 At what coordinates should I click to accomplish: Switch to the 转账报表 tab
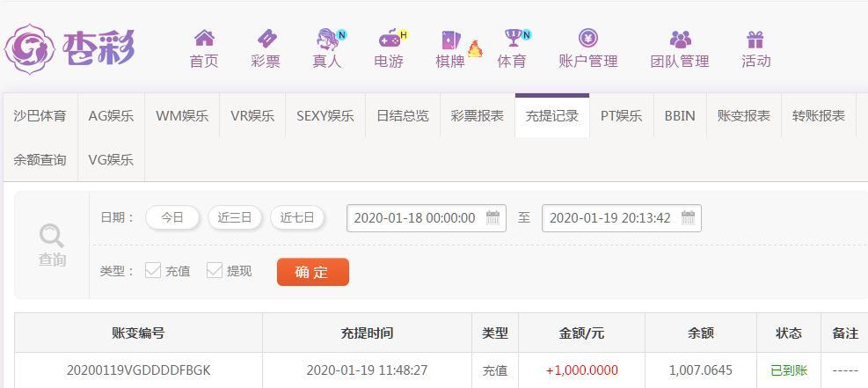(x=818, y=115)
